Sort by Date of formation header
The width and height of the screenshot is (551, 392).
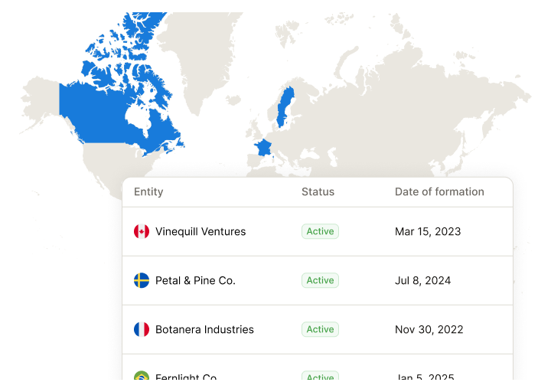[439, 191]
